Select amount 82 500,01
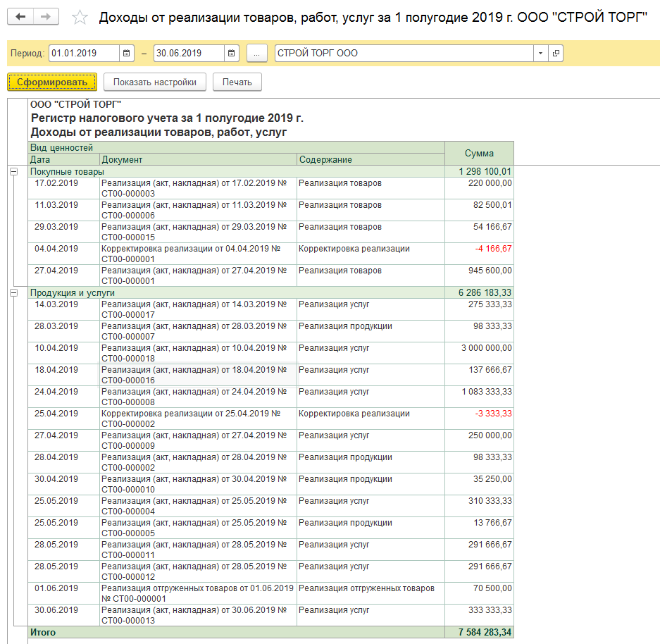 coord(479,210)
